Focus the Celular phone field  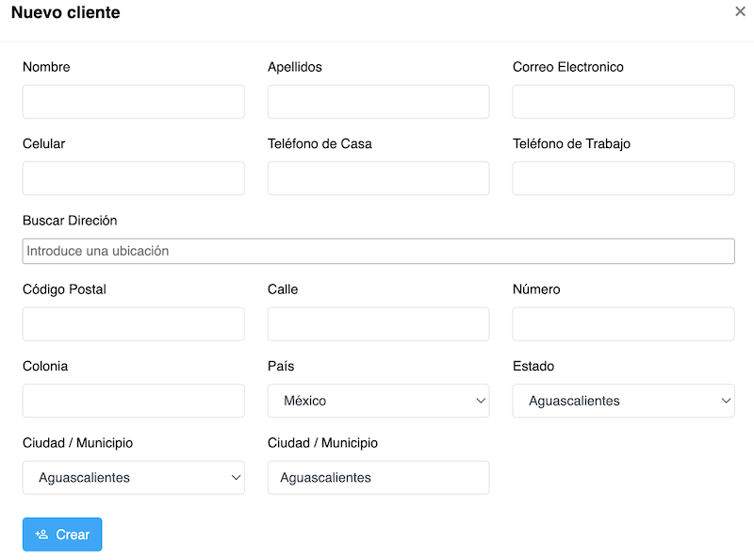click(133, 178)
